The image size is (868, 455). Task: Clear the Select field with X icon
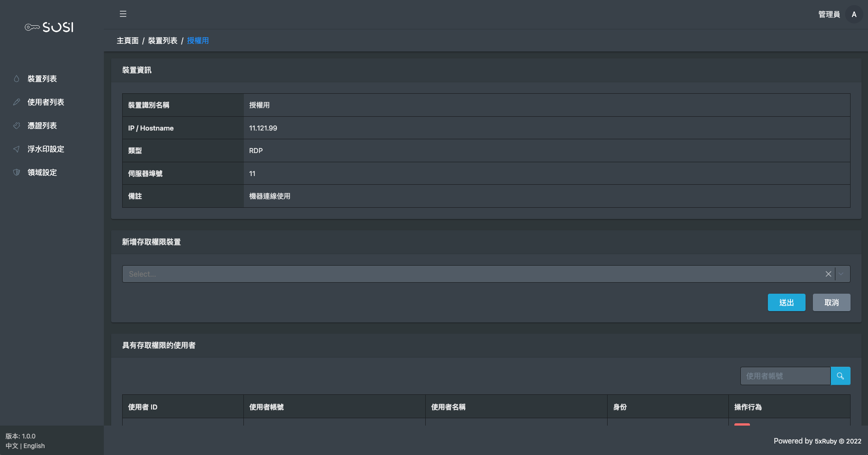click(828, 274)
